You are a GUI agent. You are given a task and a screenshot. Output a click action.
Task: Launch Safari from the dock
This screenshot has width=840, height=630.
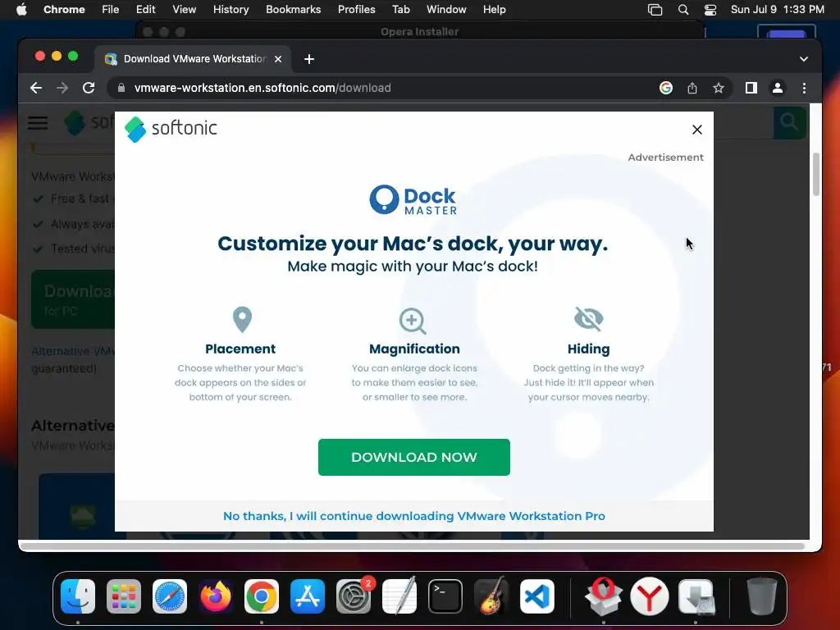click(170, 596)
